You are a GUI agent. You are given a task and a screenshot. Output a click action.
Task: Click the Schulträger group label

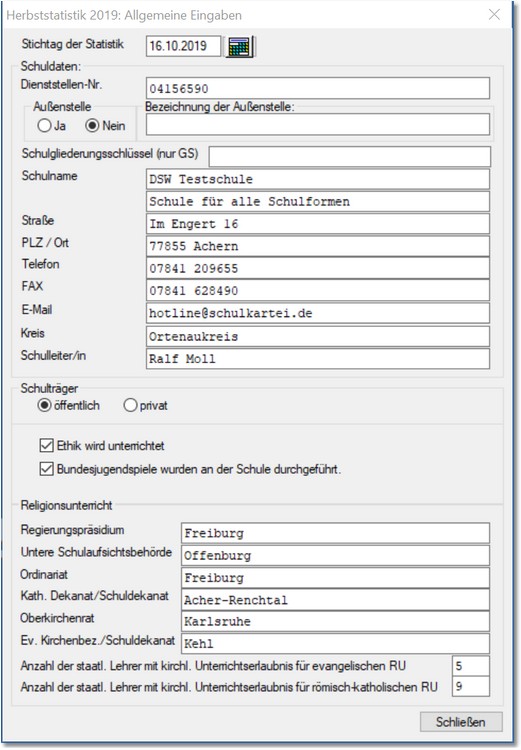click(x=49, y=388)
